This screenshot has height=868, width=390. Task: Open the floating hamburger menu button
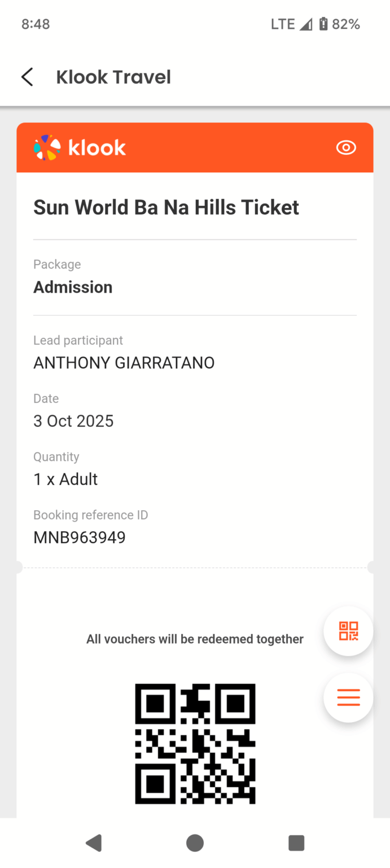[348, 697]
